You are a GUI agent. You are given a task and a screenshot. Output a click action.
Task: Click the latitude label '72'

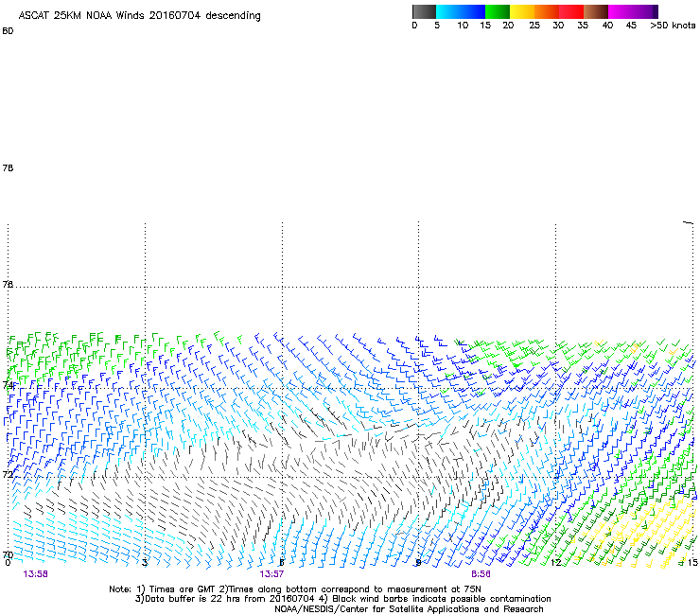pyautogui.click(x=8, y=474)
